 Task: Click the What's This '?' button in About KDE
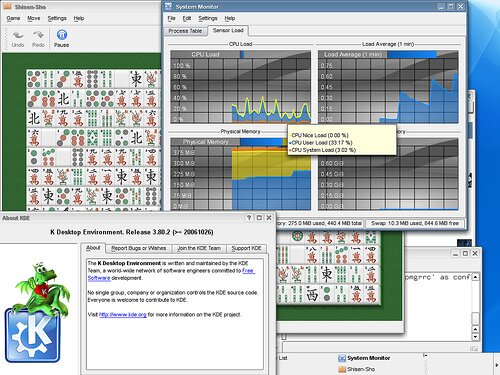click(x=249, y=218)
